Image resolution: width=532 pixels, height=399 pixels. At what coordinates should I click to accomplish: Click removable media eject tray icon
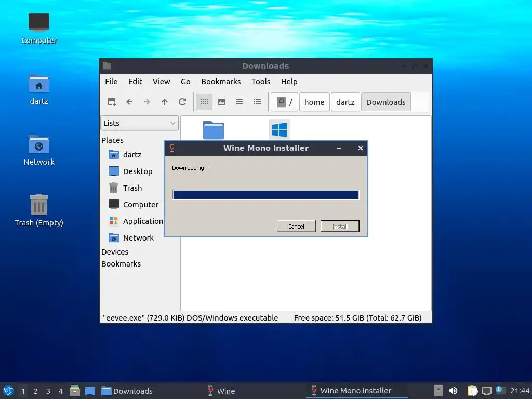click(438, 391)
